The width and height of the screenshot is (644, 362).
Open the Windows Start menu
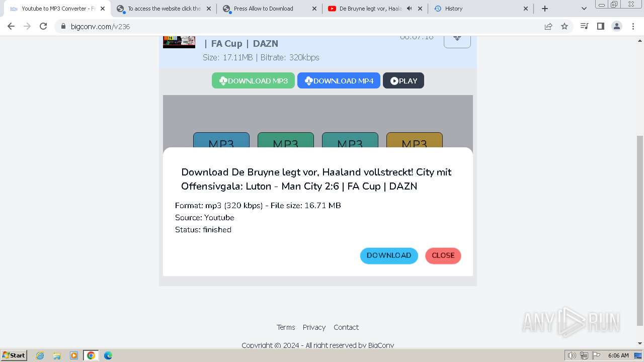coord(14,355)
